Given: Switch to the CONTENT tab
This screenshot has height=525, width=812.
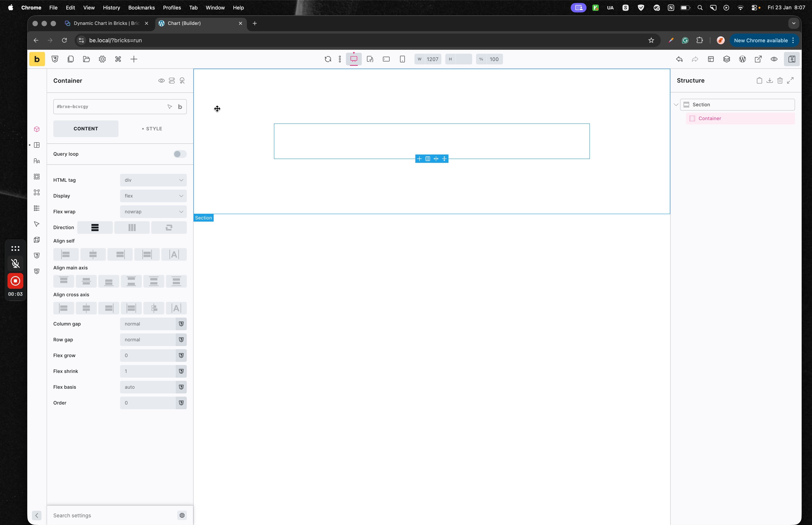Looking at the screenshot, I should pos(86,129).
